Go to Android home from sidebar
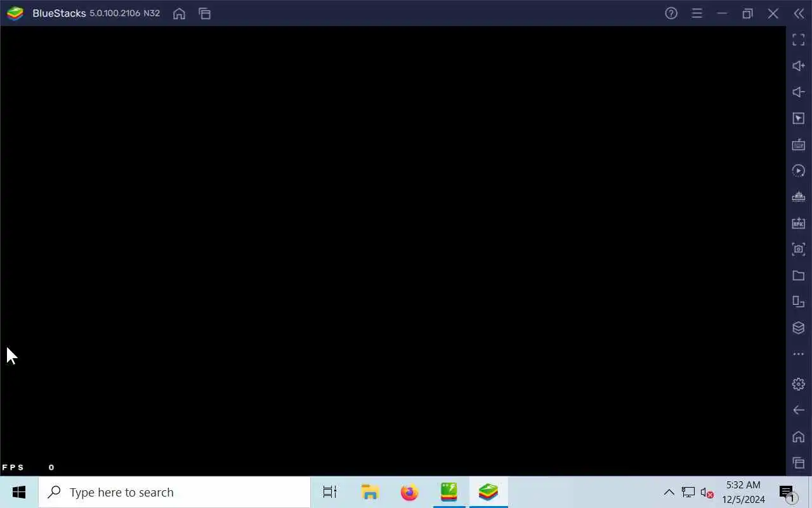This screenshot has height=508, width=812. pyautogui.click(x=799, y=437)
